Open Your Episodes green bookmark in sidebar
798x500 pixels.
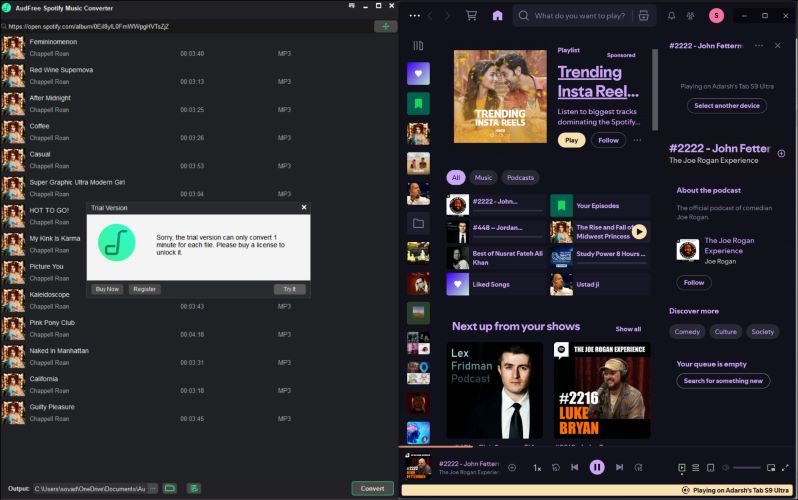(x=418, y=104)
